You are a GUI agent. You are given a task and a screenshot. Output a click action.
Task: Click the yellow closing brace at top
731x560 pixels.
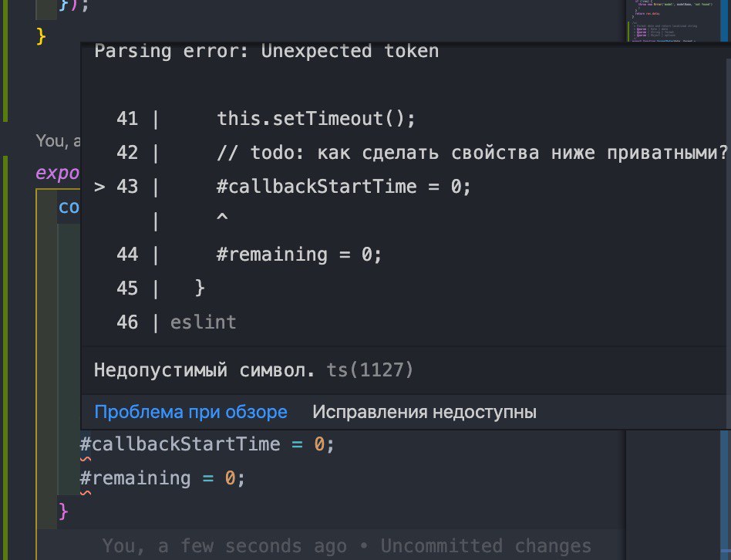click(x=42, y=37)
